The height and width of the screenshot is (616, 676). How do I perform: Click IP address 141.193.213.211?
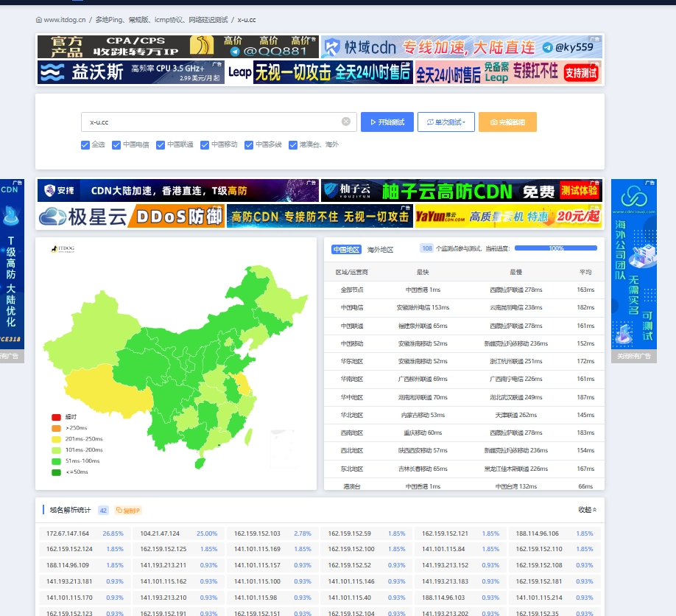pyautogui.click(x=163, y=565)
